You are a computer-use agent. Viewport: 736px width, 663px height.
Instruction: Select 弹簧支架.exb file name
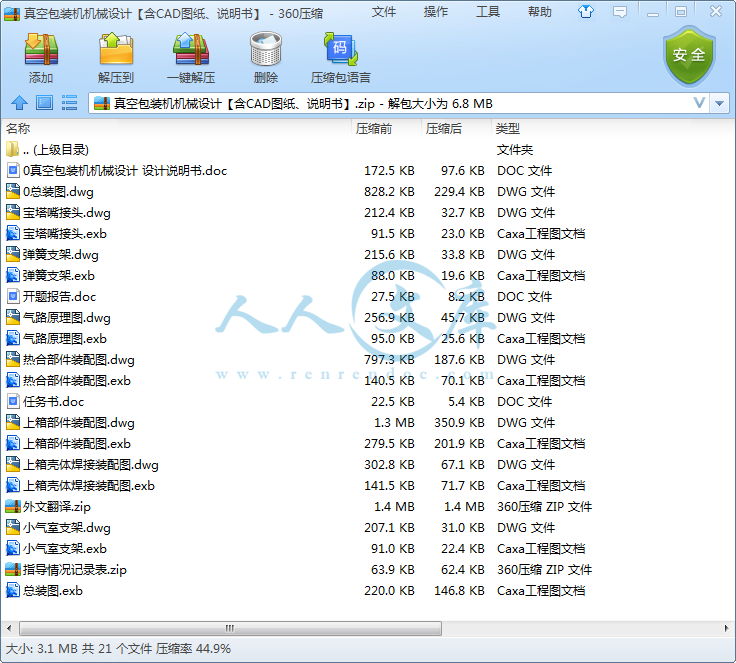pos(59,276)
